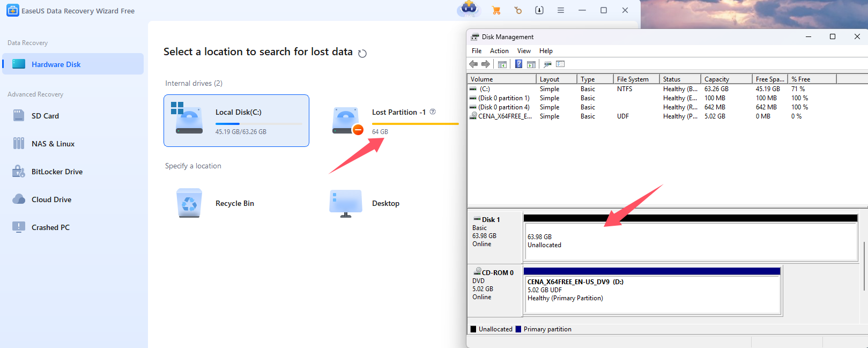Toggle the console tree pane toolbar icon

coord(502,64)
